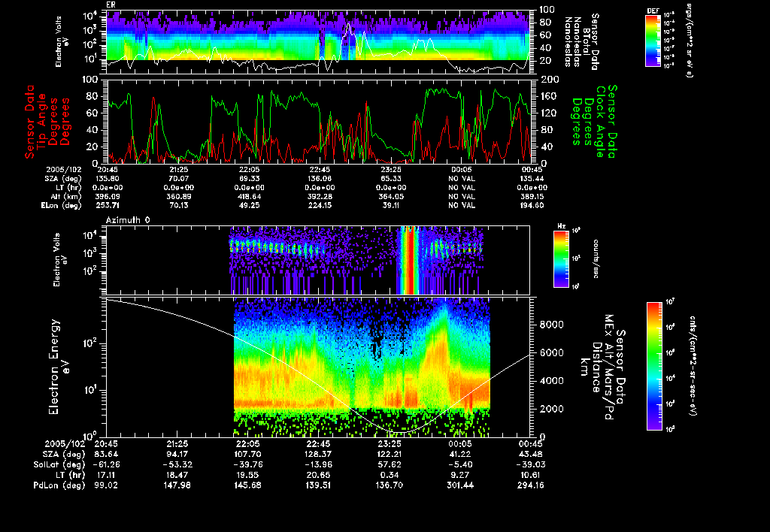770x532 pixels.
Task: Click the 'PdLon (deg)' row label
Action: tap(59, 485)
